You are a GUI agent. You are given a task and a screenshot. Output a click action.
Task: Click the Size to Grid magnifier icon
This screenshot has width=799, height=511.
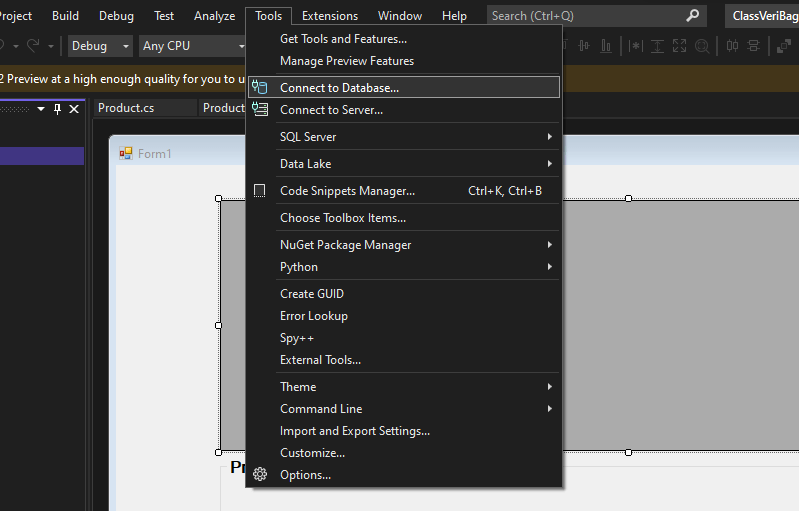(702, 46)
